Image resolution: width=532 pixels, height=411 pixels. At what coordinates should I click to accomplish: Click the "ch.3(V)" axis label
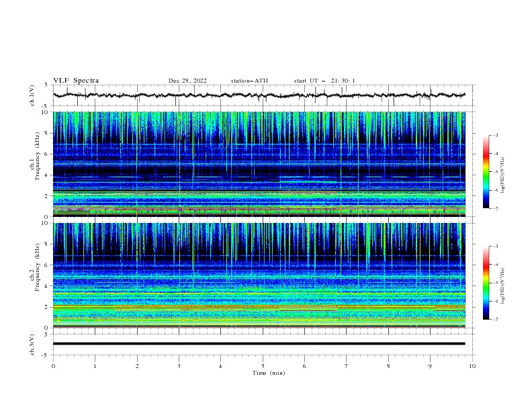tap(32, 345)
